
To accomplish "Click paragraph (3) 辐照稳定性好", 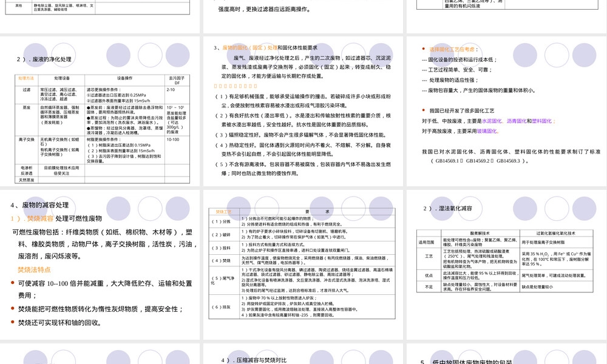I will (300, 135).
